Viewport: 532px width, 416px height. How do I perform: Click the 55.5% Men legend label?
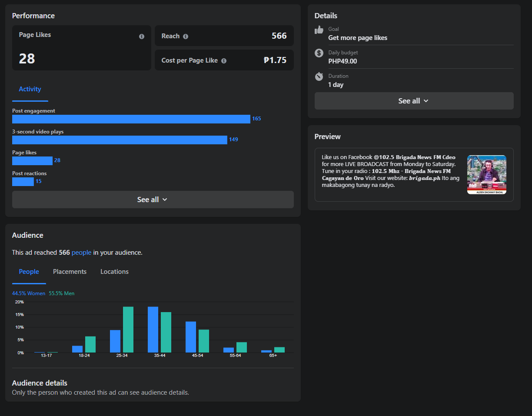[62, 293]
